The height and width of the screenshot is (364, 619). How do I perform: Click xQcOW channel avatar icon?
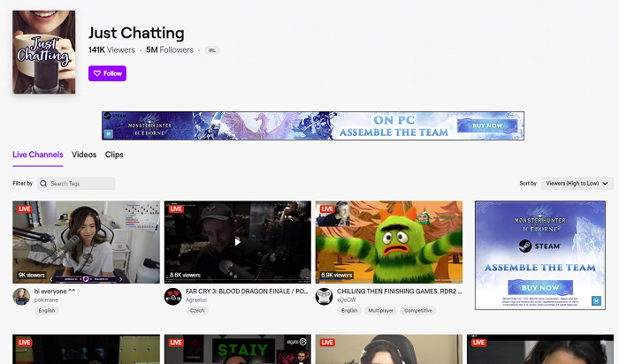pyautogui.click(x=325, y=296)
